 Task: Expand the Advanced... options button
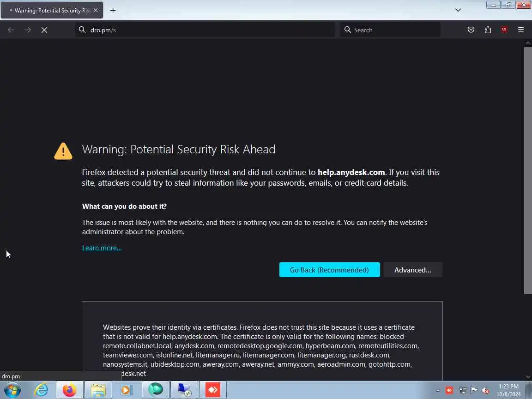413,270
